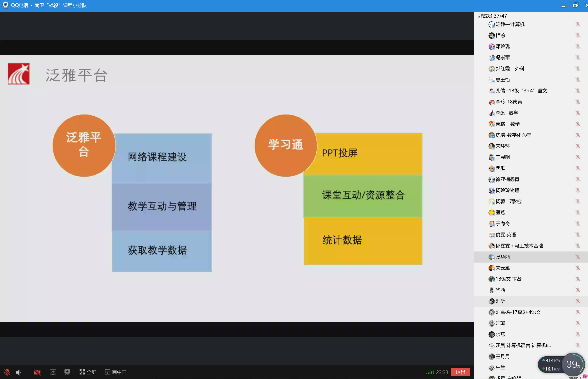Click the avatar of 李玲-18德育
Screen dimensions: 588x379
pos(491,102)
